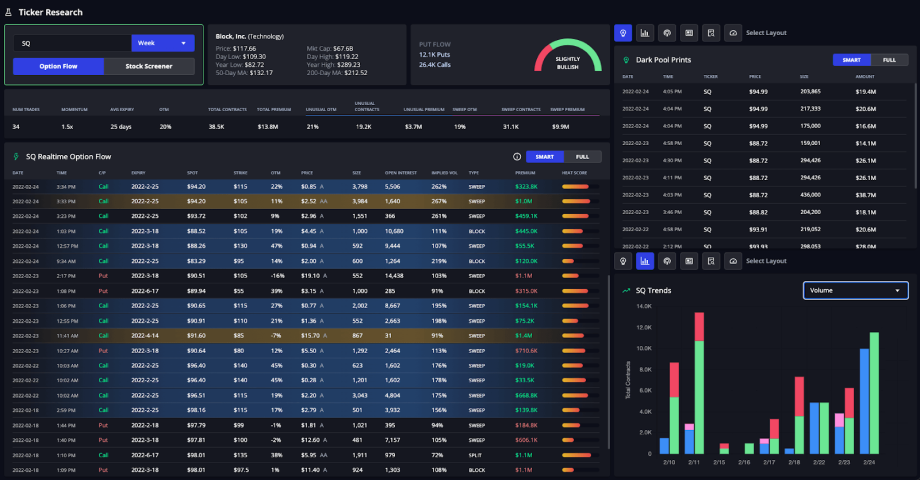920x480 pixels.
Task: Sort option flow by OPEN INTEREST column header
Action: click(401, 173)
